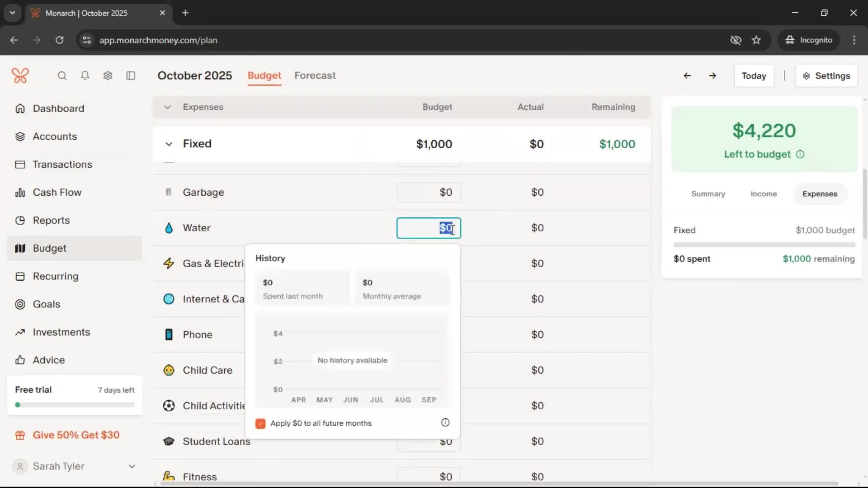This screenshot has height=488, width=868.
Task: Open Give 50% Get $30 referral link
Action: (76, 435)
